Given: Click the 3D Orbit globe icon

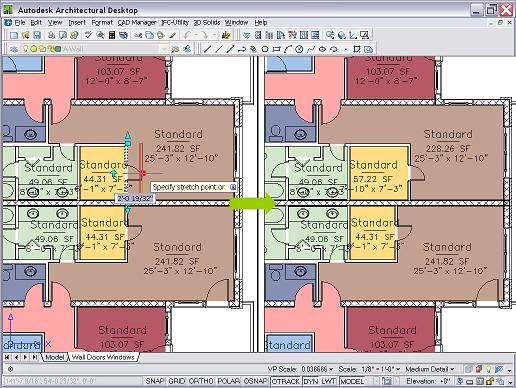Looking at the screenshot, I should [x=341, y=35].
